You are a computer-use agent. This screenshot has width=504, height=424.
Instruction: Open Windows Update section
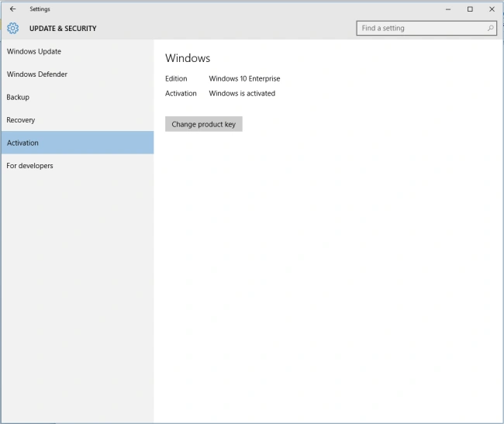pos(78,51)
